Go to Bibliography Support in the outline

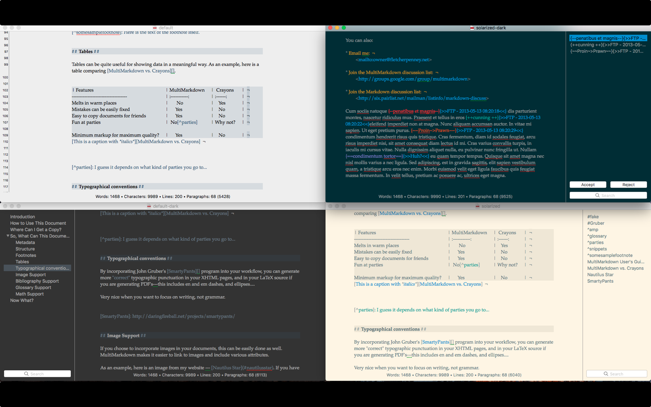tap(37, 281)
